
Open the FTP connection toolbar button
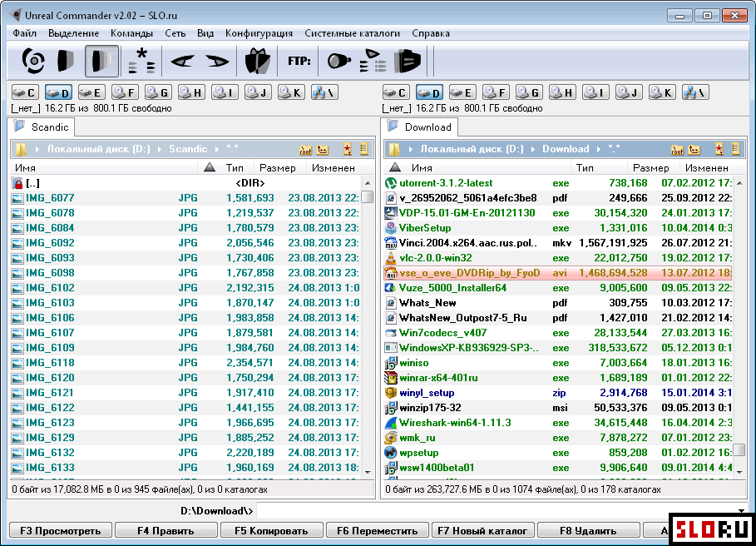click(x=299, y=62)
